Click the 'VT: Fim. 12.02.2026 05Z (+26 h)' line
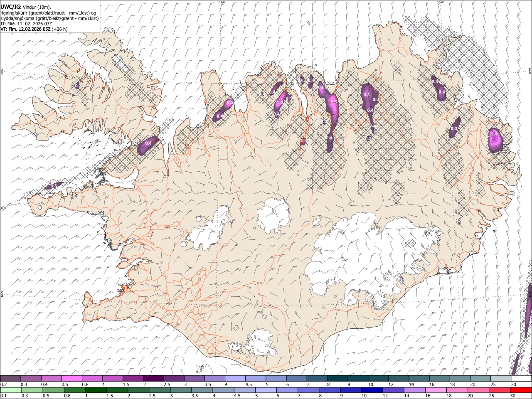 point(34,29)
